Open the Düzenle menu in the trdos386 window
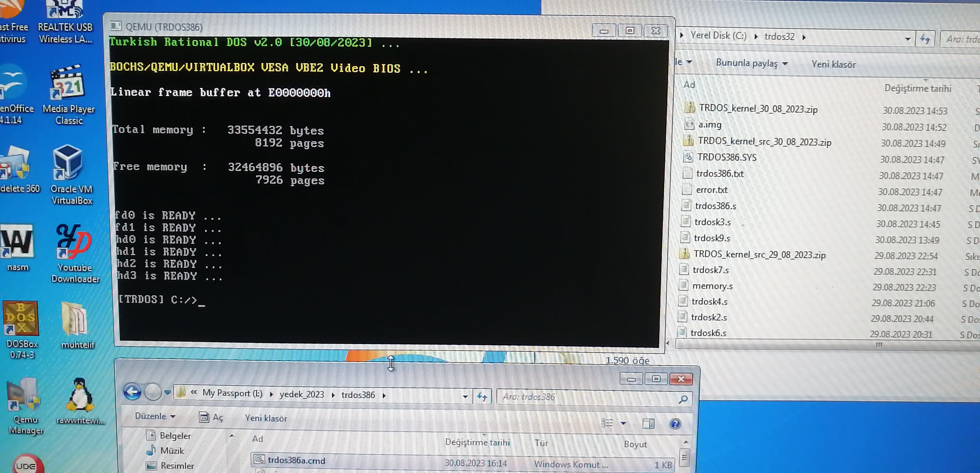The height and width of the screenshot is (473, 980). (x=155, y=416)
